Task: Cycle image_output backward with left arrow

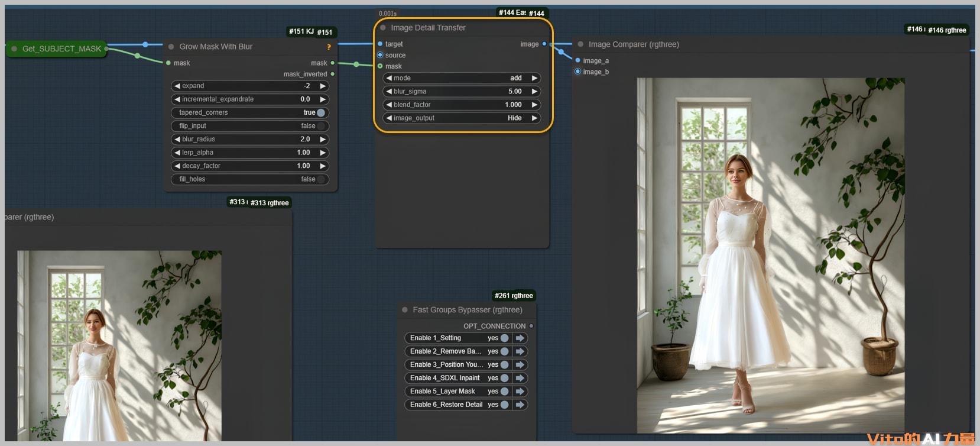Action: (389, 118)
